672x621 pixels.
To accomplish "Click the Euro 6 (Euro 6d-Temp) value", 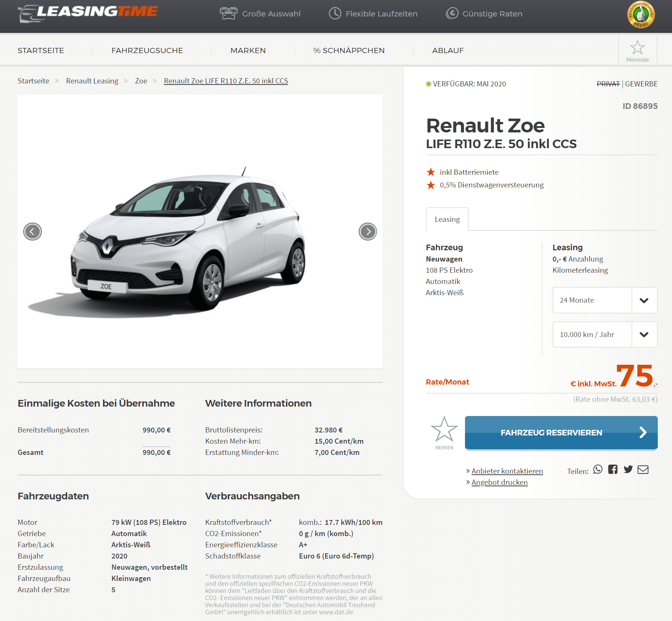I will 336,556.
